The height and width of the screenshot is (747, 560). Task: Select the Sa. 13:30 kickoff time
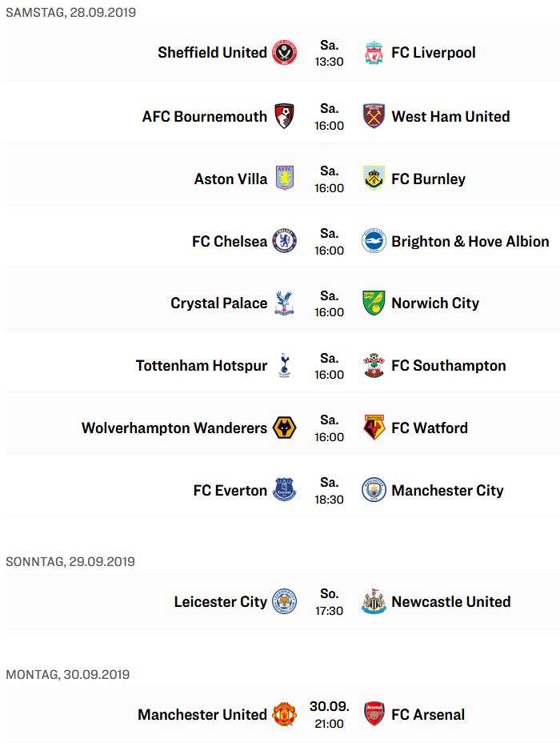tap(329, 54)
